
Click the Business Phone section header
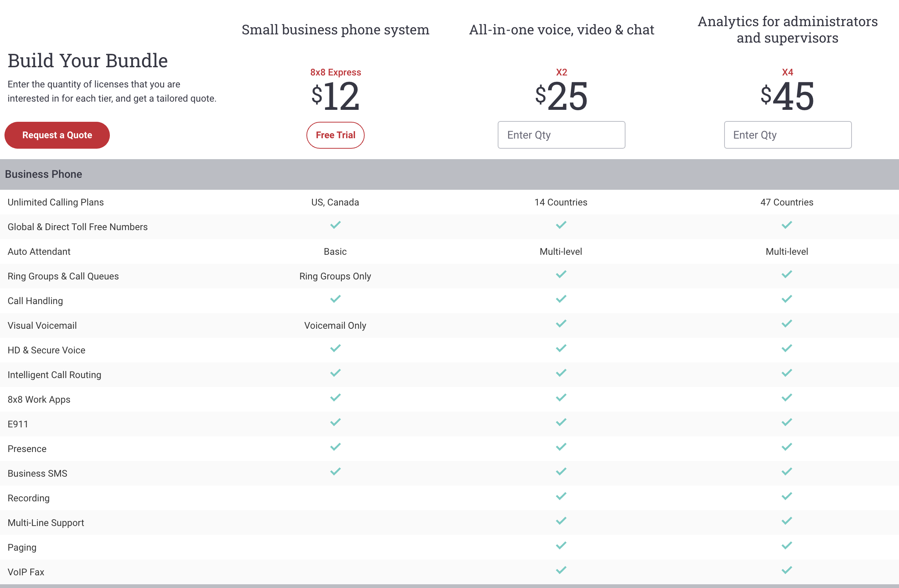tap(449, 174)
